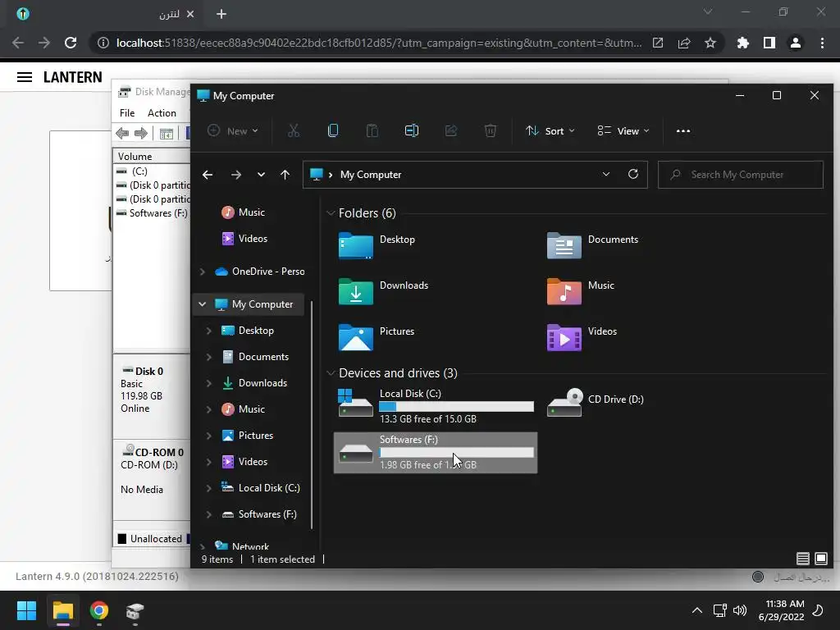Expand OneDrive - Personal tree node
Image resolution: width=840 pixels, height=630 pixels.
click(x=202, y=272)
